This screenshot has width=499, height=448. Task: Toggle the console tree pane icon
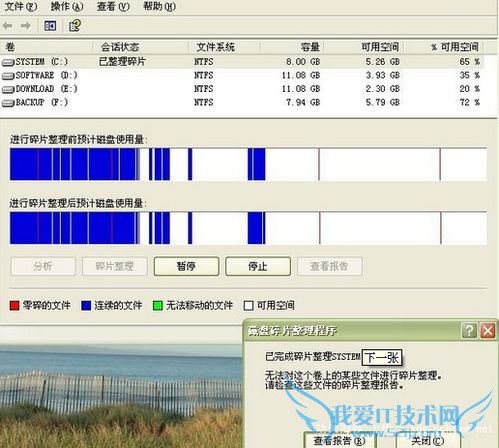pyautogui.click(x=50, y=26)
